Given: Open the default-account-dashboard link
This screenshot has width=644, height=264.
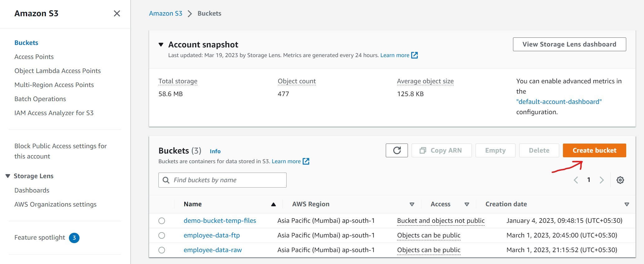Looking at the screenshot, I should click(x=559, y=102).
